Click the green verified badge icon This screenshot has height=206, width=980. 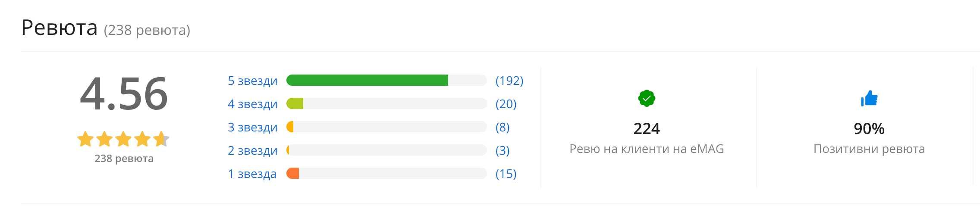647,98
